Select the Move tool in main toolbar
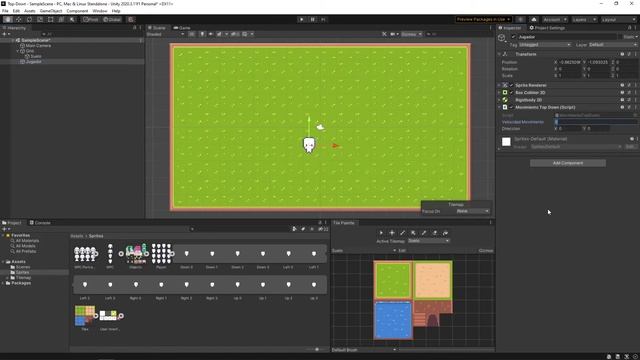Image resolution: width=640 pixels, height=360 pixels. [18, 19]
